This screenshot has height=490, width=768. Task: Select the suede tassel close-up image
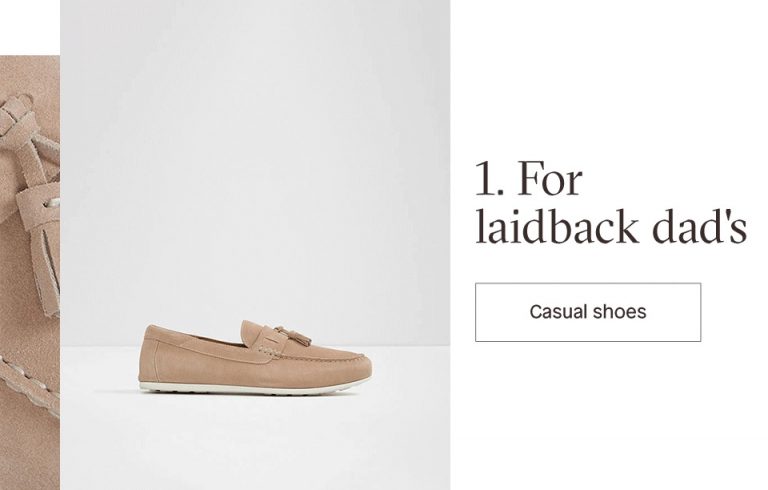coord(30,273)
